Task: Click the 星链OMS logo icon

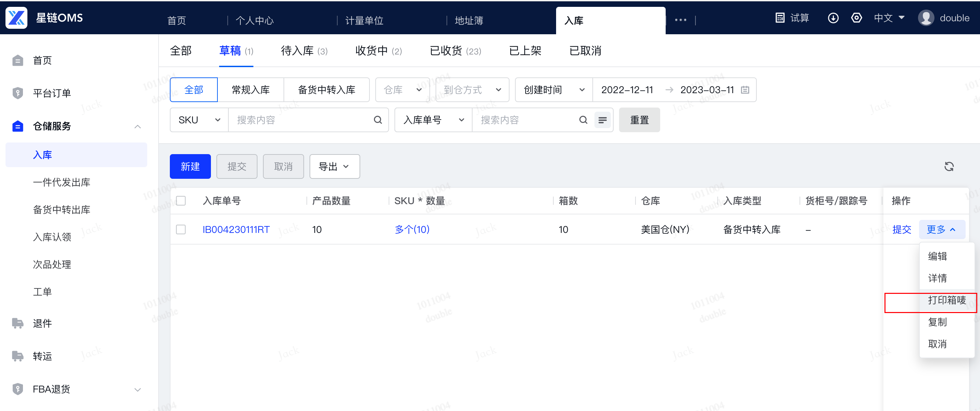Action: click(16, 17)
